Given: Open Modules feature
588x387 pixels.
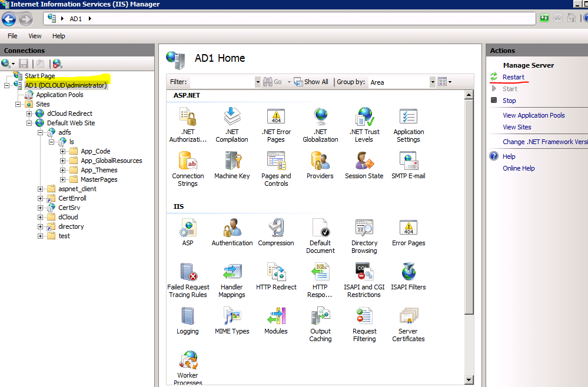Looking at the screenshot, I should pos(276,321).
